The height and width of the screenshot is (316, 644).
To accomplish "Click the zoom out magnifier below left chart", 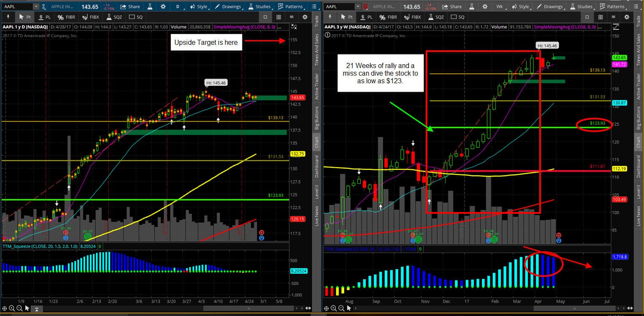I will tap(20, 309).
